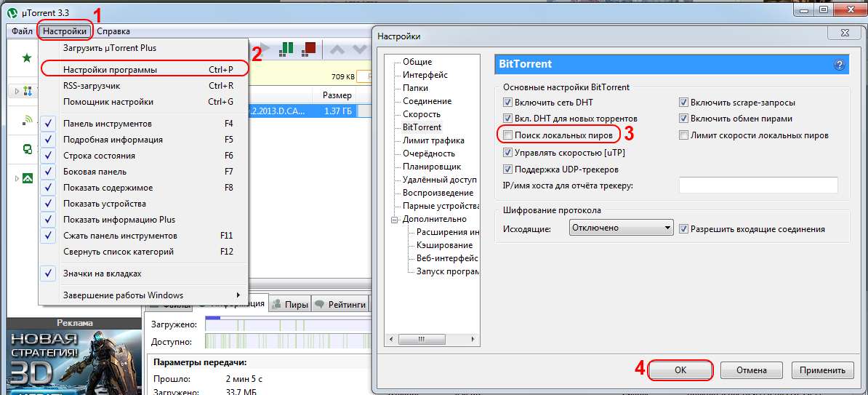This screenshot has width=868, height=395.
Task: Toggle 'Показать содержимое' menu entry
Action: pos(144,188)
